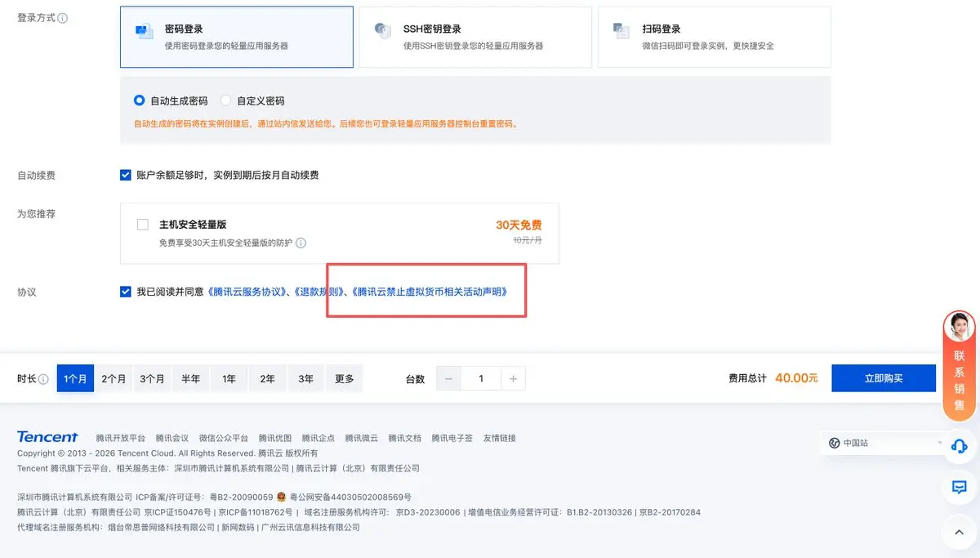Click the info icon next to 时长
Screen dimensions: 980x558
tap(43, 379)
